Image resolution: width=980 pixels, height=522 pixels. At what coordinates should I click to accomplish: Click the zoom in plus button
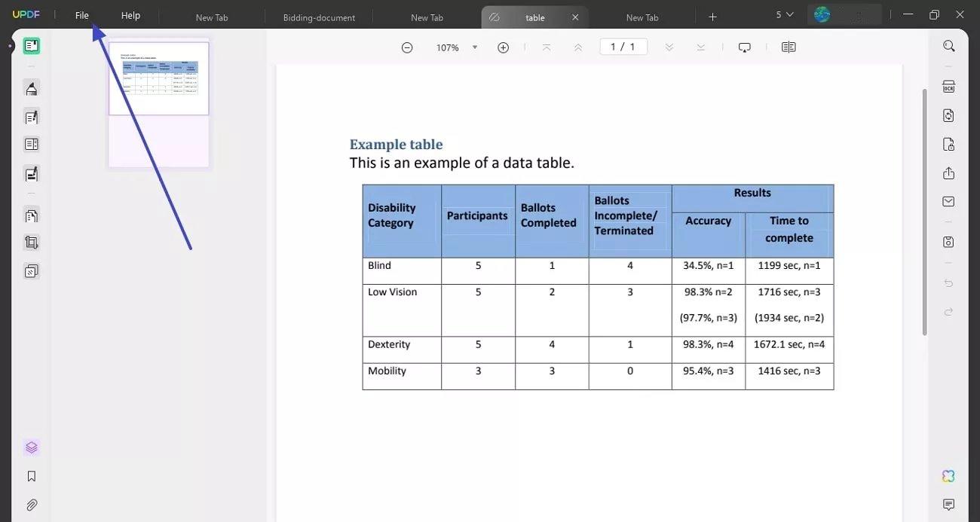[504, 47]
